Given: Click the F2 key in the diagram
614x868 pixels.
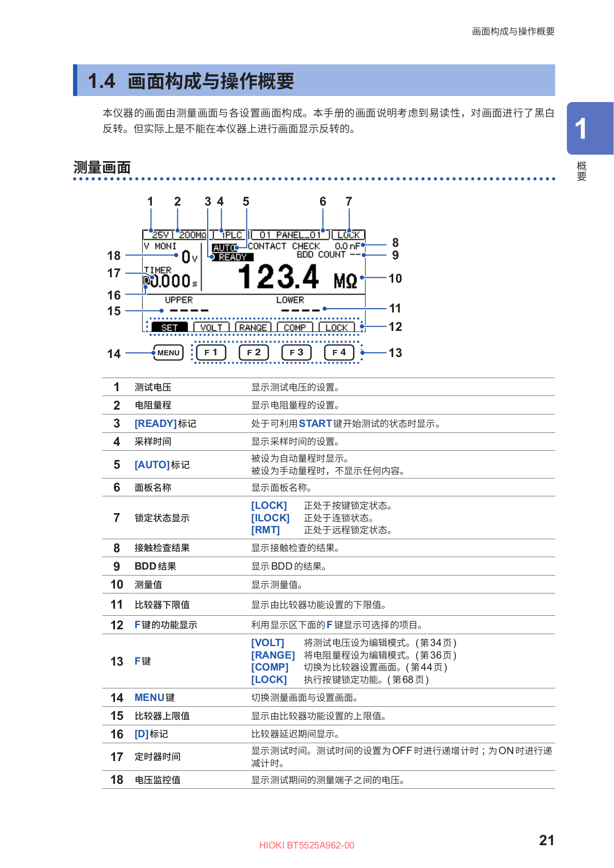Looking at the screenshot, I should pyautogui.click(x=254, y=353).
